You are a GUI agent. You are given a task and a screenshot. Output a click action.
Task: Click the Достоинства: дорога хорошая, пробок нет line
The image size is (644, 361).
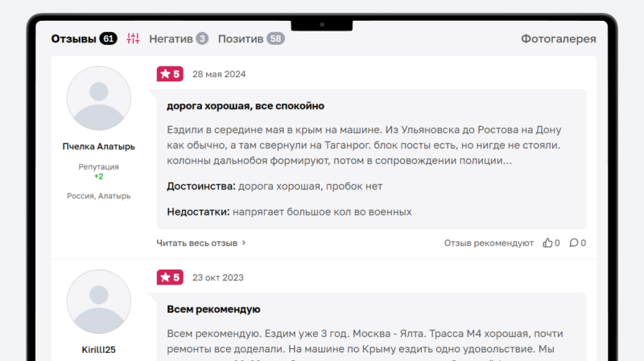click(275, 187)
